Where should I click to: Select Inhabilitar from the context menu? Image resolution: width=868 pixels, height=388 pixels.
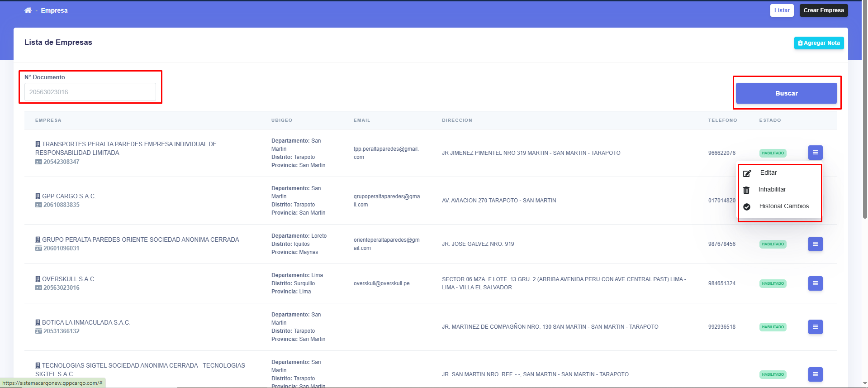click(x=772, y=189)
